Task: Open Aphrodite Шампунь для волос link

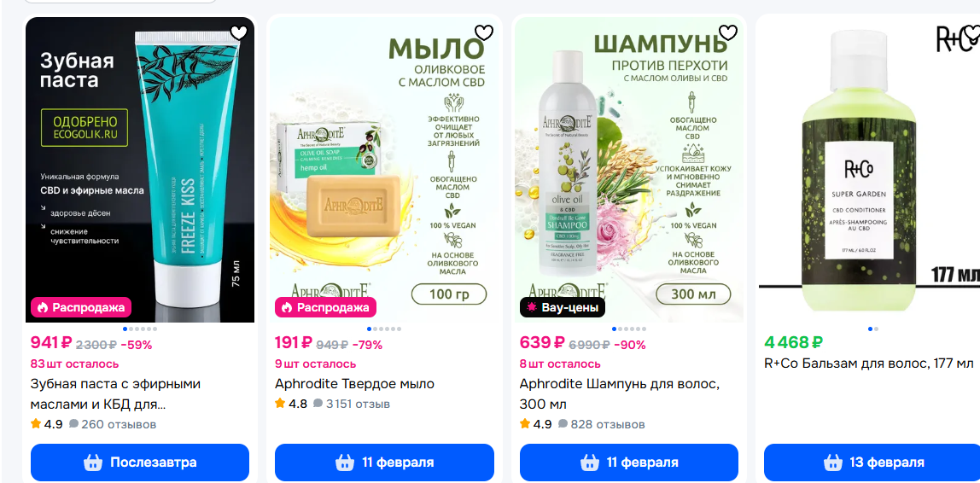Action: (620, 393)
